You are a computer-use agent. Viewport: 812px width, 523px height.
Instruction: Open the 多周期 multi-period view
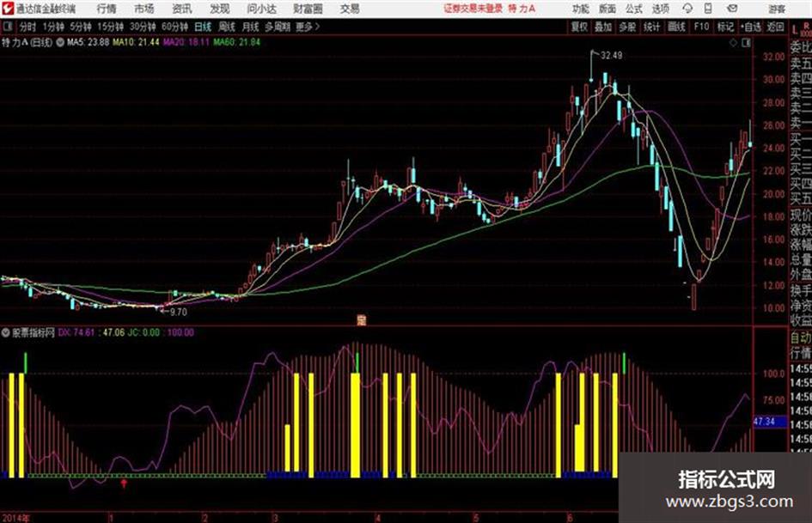277,27
